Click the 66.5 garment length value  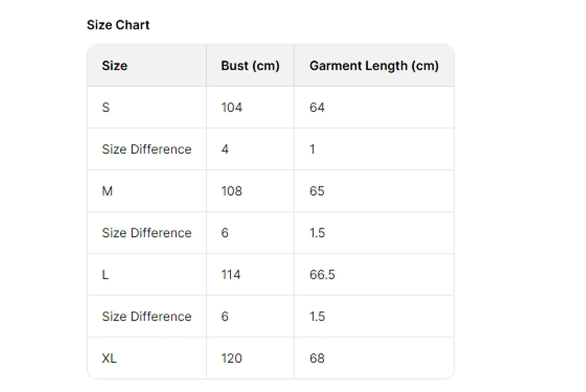(x=322, y=275)
